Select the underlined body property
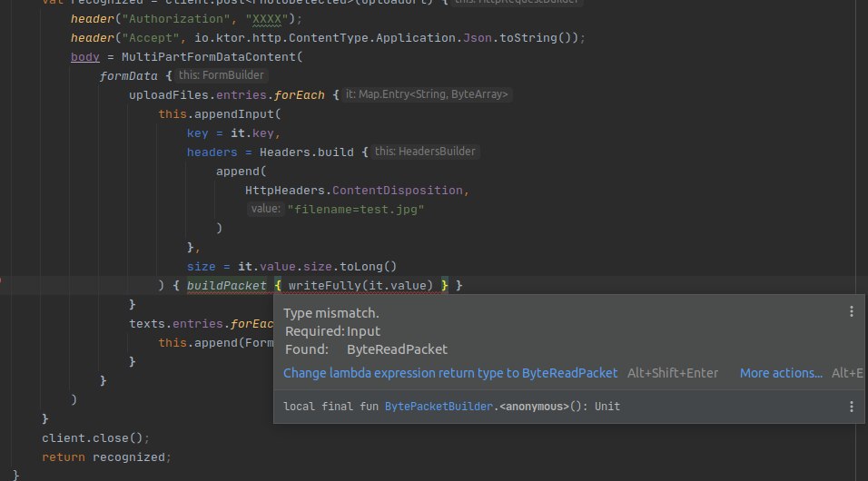 pyautogui.click(x=85, y=57)
